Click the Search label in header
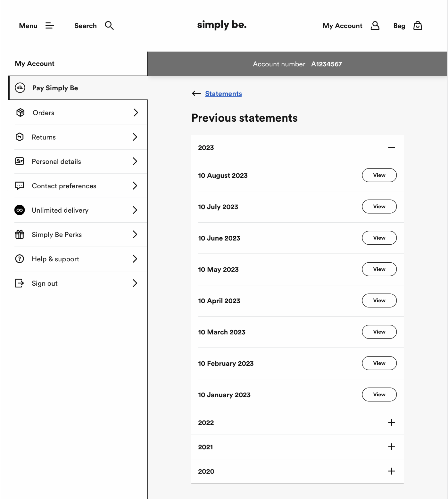This screenshot has width=448, height=499. click(x=86, y=26)
